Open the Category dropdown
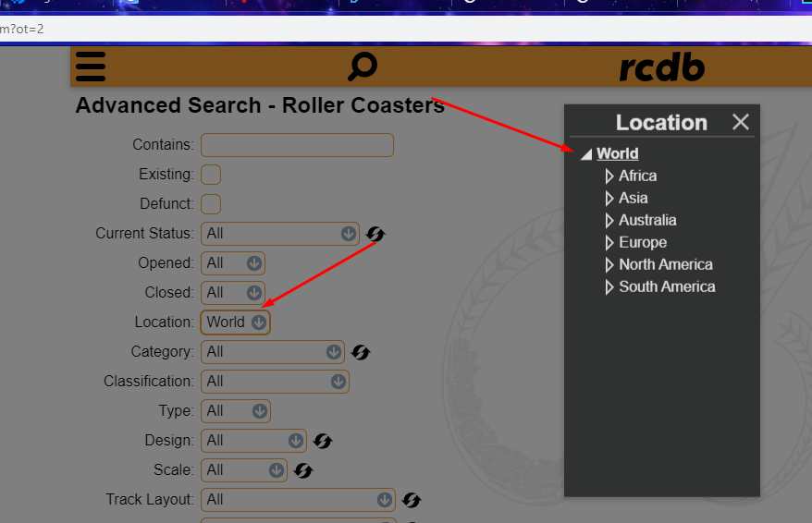 (x=273, y=352)
